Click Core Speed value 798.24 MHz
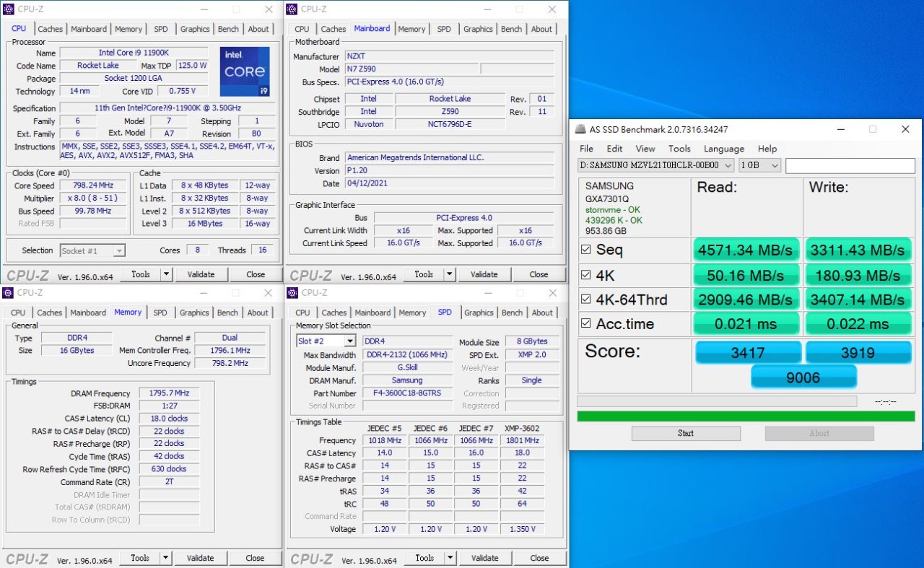Image resolution: width=924 pixels, height=568 pixels. point(94,185)
